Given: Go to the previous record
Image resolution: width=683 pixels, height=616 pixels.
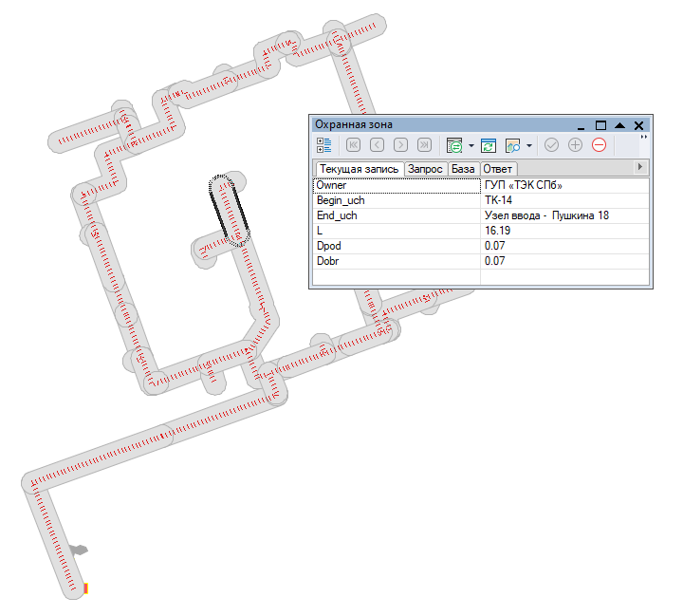Looking at the screenshot, I should point(377,145).
